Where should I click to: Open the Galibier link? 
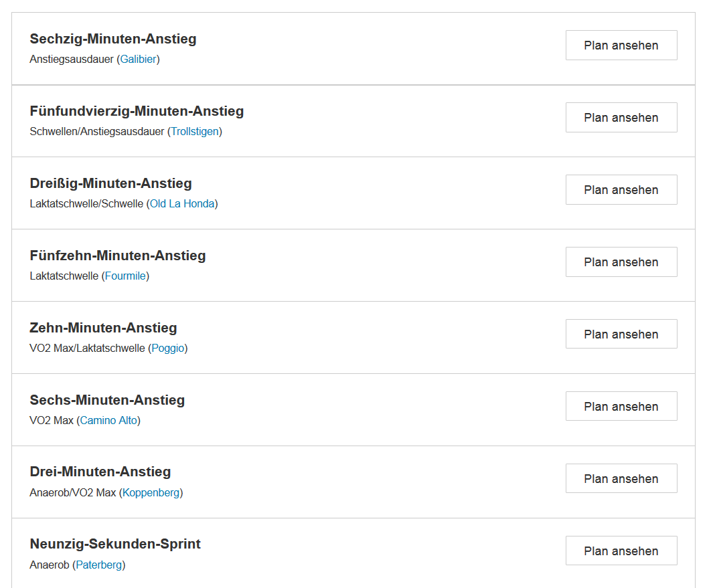tap(138, 60)
